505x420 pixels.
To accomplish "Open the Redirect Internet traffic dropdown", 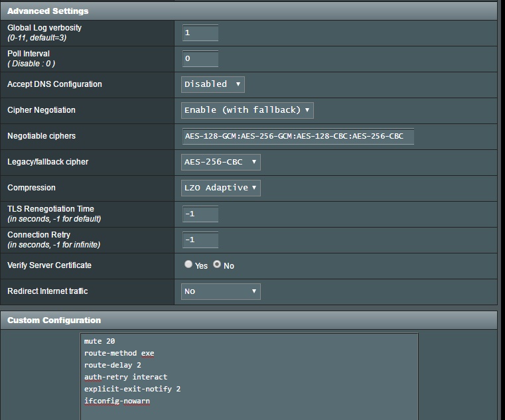I will (x=220, y=291).
